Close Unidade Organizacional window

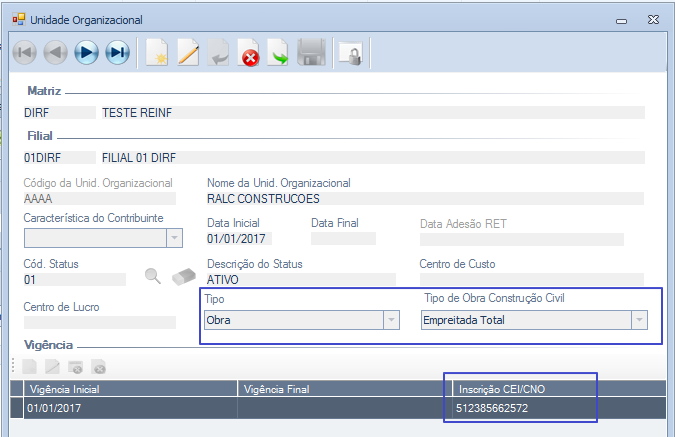[x=653, y=19]
